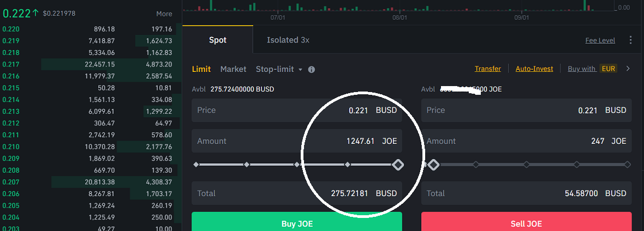Switch to the Spot tab
The width and height of the screenshot is (644, 231).
pyautogui.click(x=218, y=40)
